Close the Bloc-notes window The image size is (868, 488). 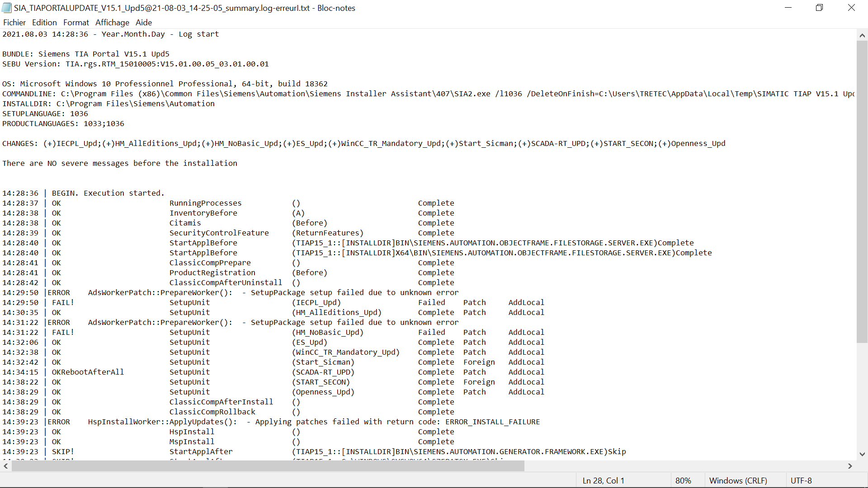tap(851, 8)
